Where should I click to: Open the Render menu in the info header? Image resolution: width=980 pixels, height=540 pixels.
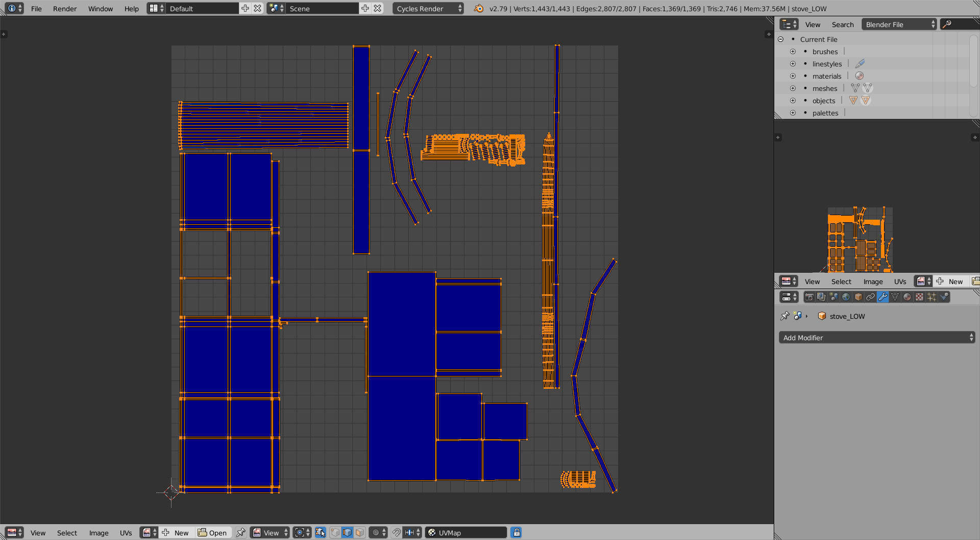pyautogui.click(x=65, y=9)
